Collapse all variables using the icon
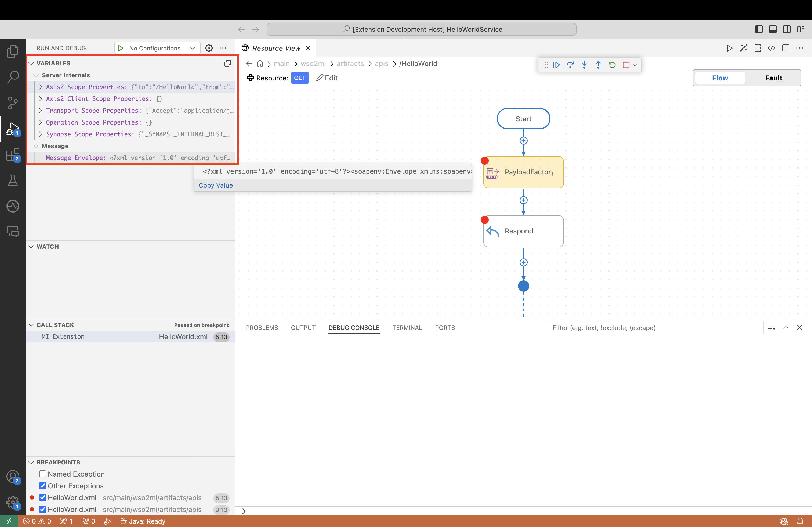Viewport: 812px width, 527px height. point(227,63)
